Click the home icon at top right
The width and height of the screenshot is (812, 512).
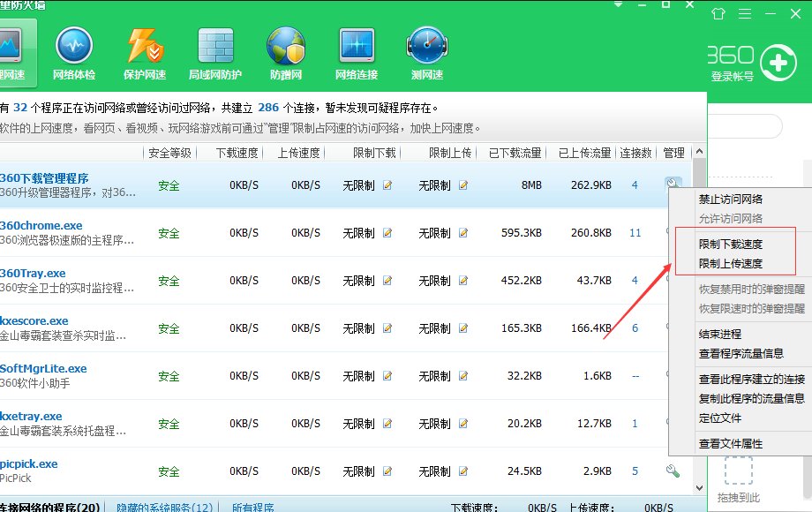(718, 15)
